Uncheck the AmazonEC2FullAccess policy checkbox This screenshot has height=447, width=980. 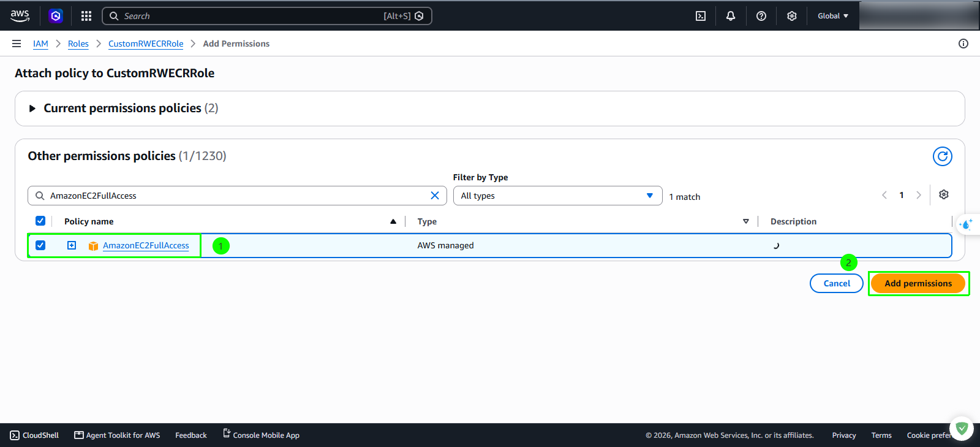point(40,245)
